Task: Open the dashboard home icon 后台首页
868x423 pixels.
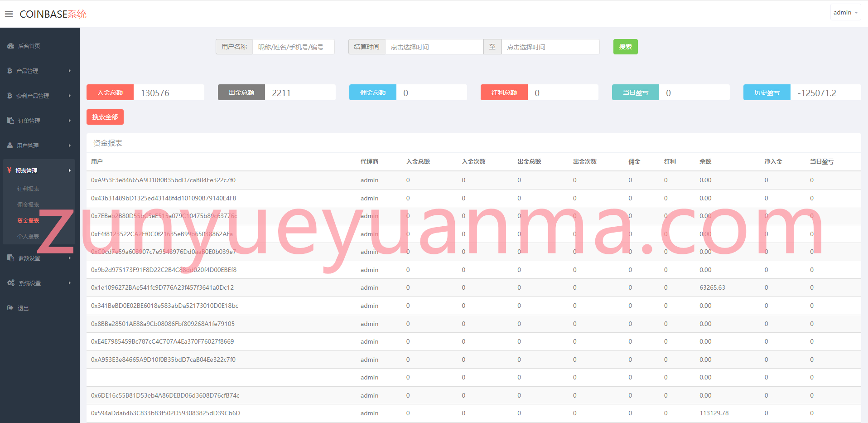Action: click(10, 46)
